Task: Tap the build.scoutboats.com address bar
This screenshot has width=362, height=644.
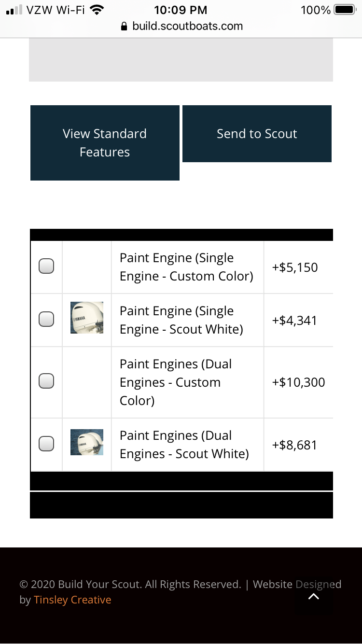Action: pos(181,26)
